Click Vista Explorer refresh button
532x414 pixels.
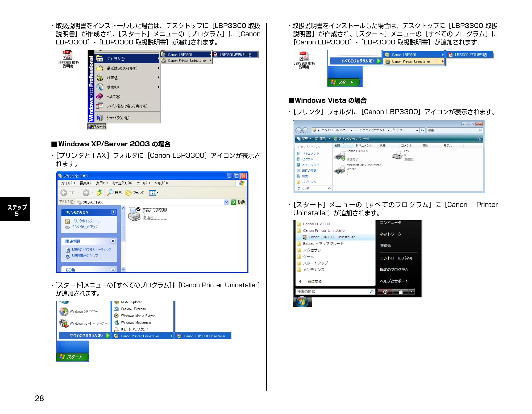(422, 130)
